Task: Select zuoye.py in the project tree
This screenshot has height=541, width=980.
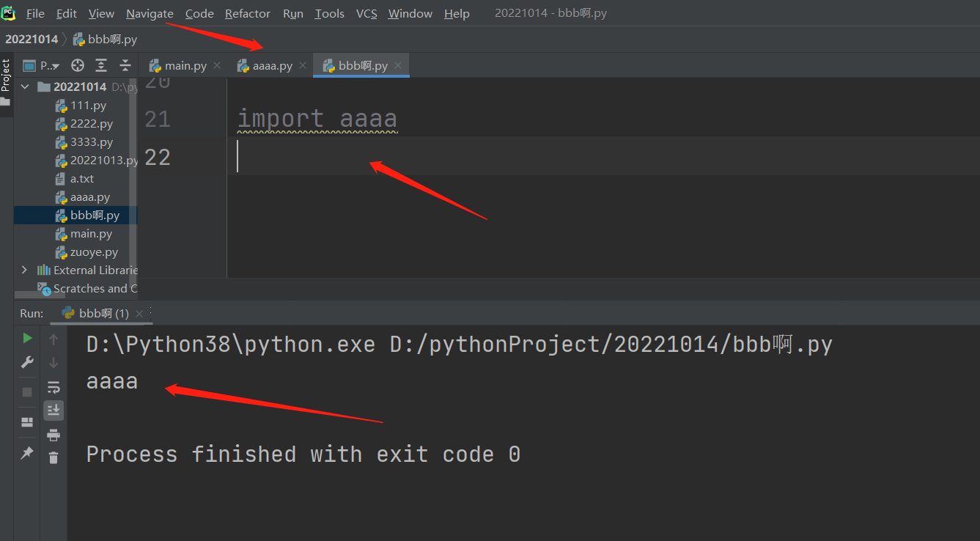Action: click(94, 252)
